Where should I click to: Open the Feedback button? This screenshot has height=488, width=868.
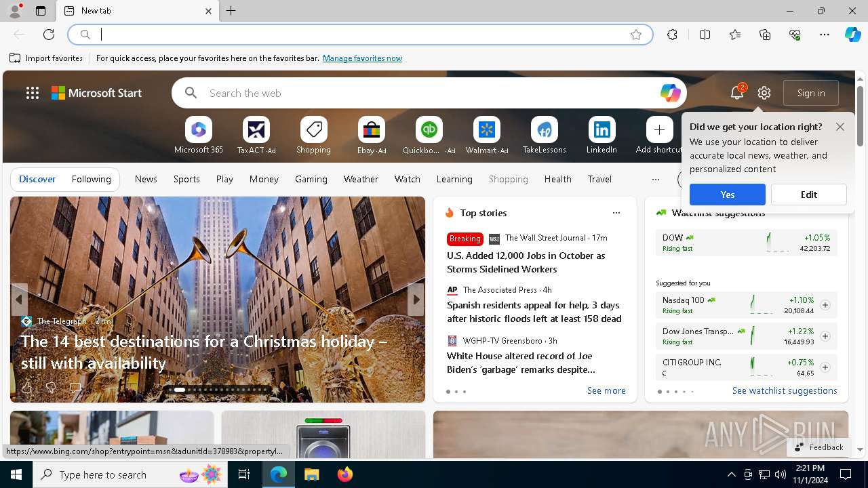tap(818, 447)
